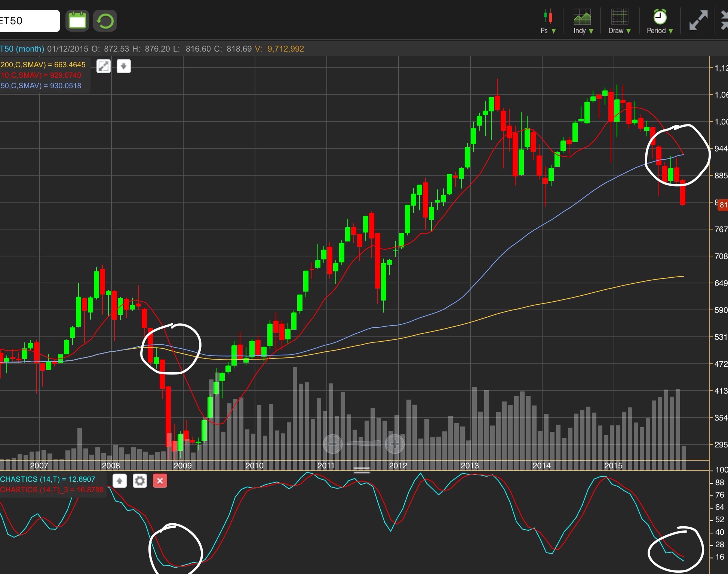Expand the Draw dropdown arrow
The width and height of the screenshot is (728, 582).
tap(629, 31)
